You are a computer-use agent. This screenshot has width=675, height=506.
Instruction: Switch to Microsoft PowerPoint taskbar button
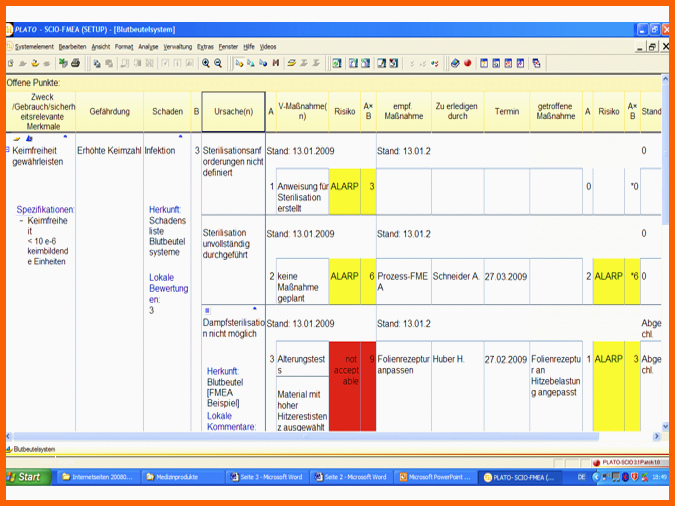(435, 477)
